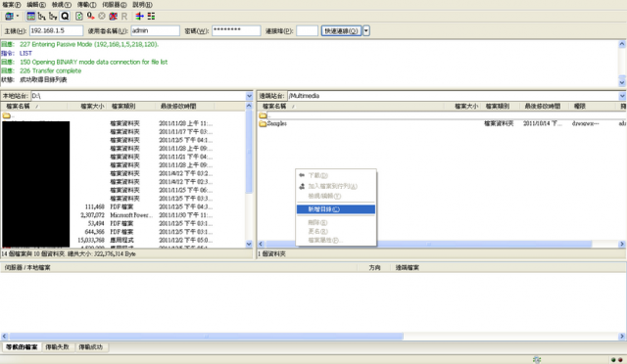Choose 下載(D) in the context menu
Viewport: 627px width, 364px height.
coord(335,175)
